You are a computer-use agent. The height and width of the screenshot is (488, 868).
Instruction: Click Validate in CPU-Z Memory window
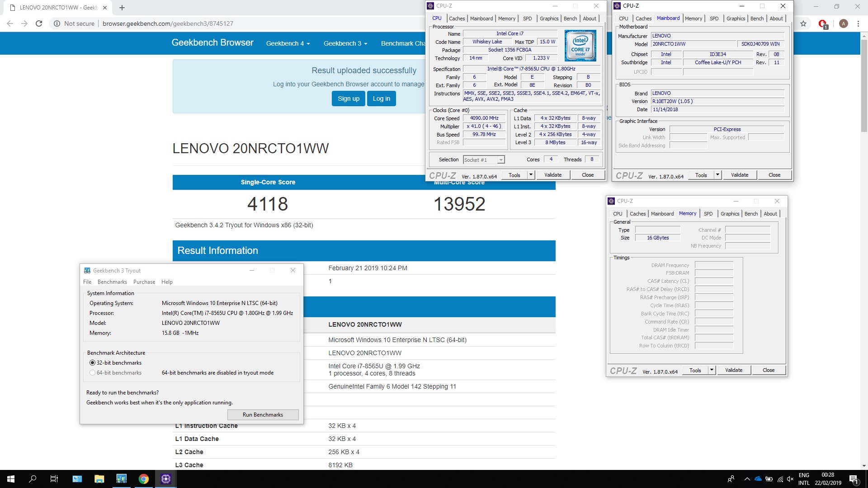[x=734, y=370]
